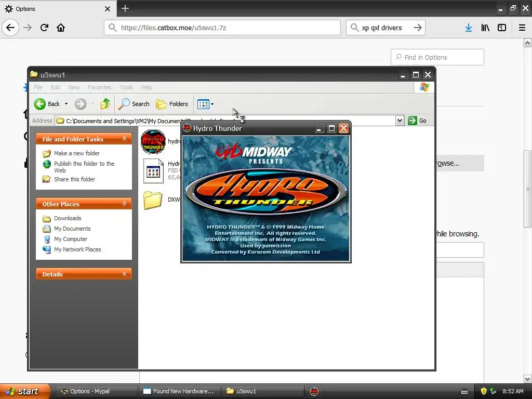Click the browser Forward arrow button
This screenshot has height=399, width=532.
(28, 28)
